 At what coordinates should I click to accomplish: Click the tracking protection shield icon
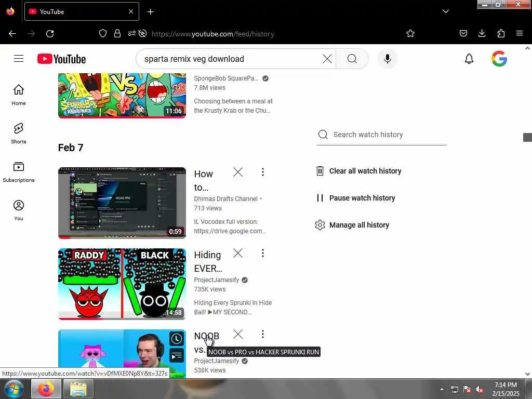103,33
